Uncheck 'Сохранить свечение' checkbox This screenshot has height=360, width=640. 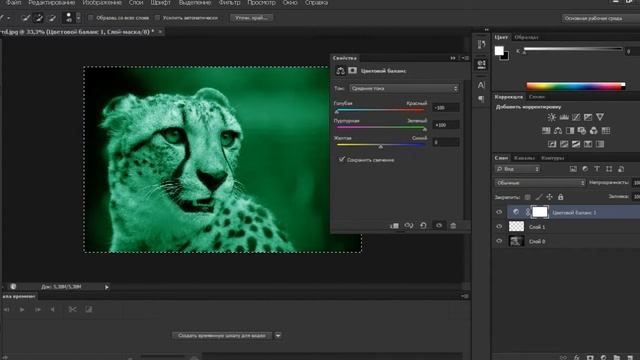[342, 160]
